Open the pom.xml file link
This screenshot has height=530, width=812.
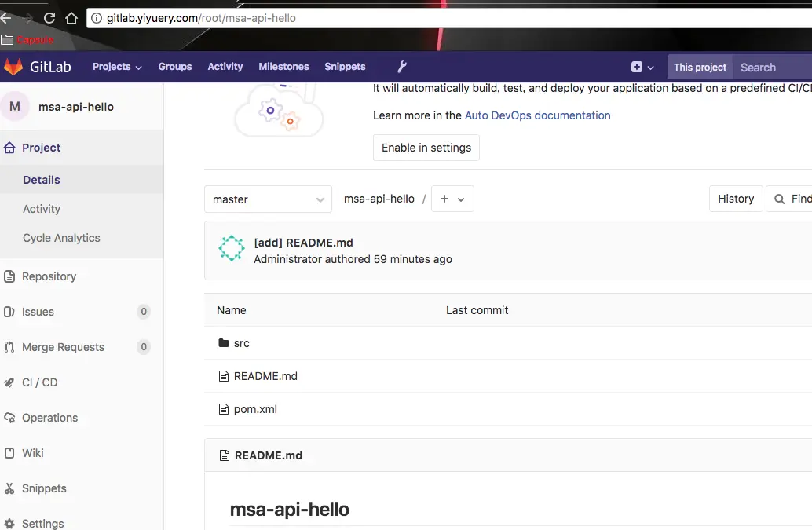tap(255, 409)
